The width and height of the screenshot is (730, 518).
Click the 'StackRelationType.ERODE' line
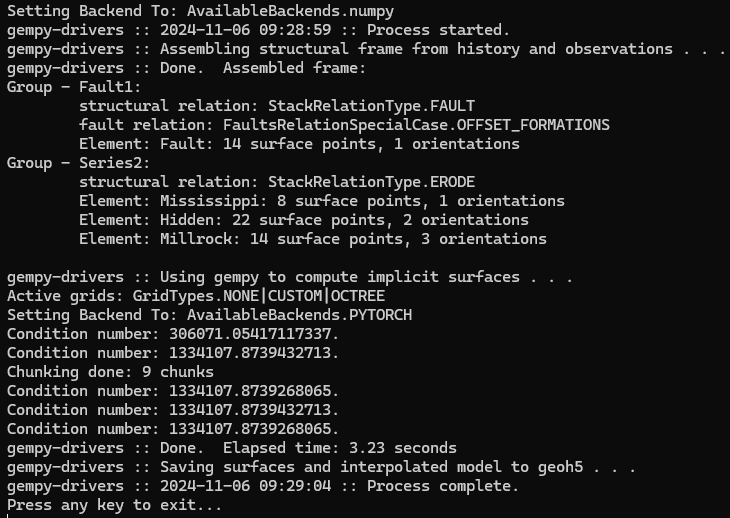coord(277,182)
